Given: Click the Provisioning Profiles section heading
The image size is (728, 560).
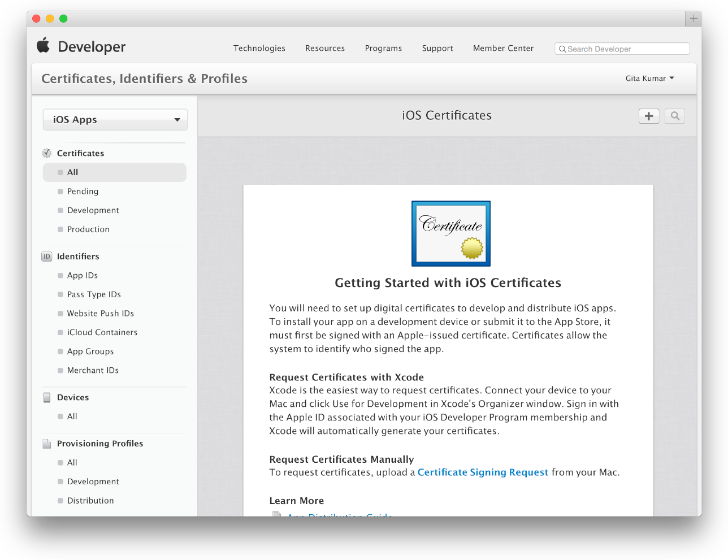Looking at the screenshot, I should pyautogui.click(x=100, y=444).
